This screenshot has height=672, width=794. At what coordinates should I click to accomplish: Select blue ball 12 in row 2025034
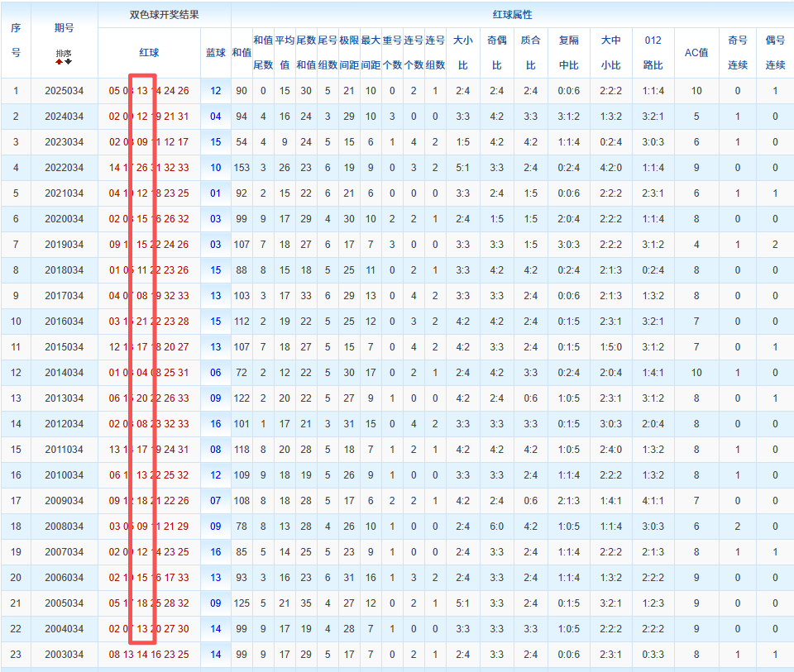[x=216, y=91]
